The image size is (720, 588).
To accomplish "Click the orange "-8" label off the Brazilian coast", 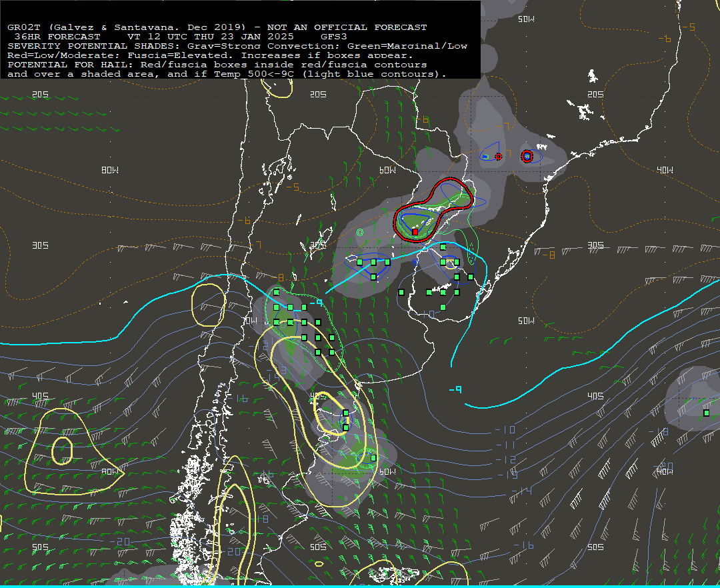I will [548, 255].
